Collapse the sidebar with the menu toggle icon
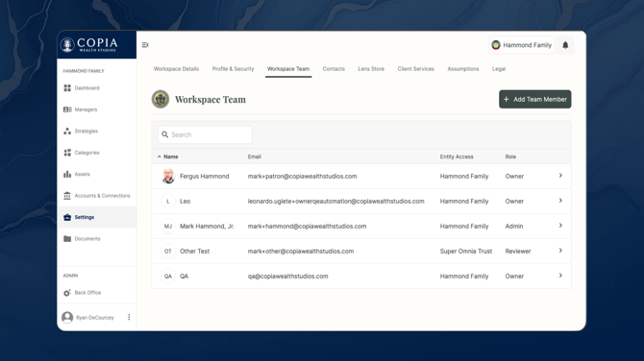The image size is (644, 361). [x=145, y=45]
